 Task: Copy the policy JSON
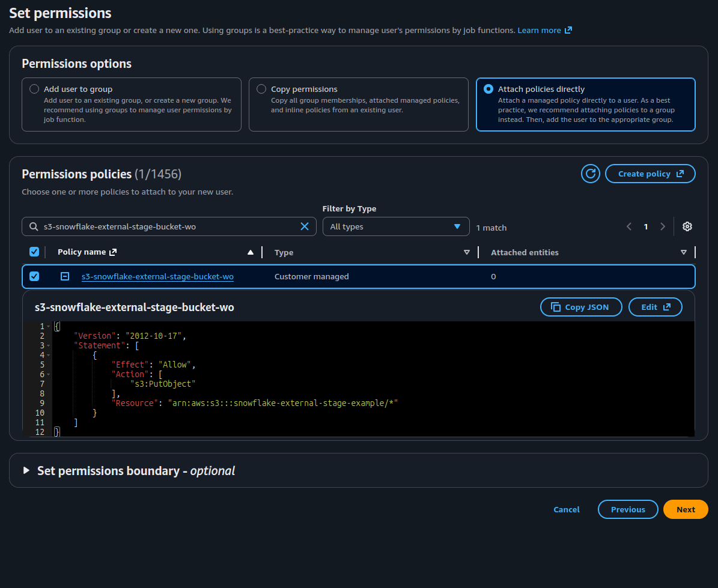pyautogui.click(x=581, y=307)
